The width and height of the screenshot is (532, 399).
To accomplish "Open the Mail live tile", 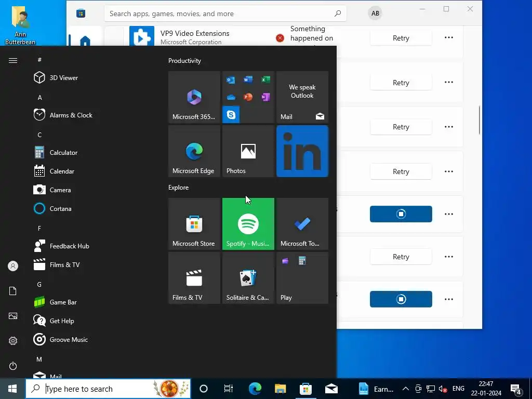I will click(302, 97).
